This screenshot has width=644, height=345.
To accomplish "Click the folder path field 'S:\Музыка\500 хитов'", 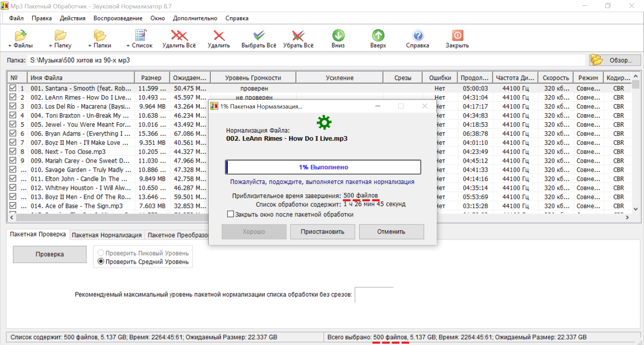I will pyautogui.click(x=306, y=60).
